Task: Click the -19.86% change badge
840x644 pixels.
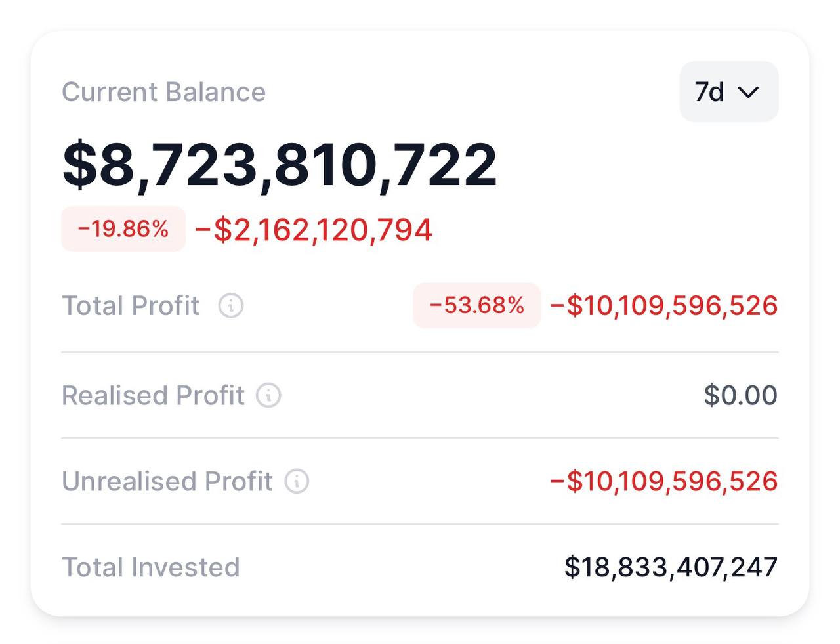Action: (x=123, y=229)
